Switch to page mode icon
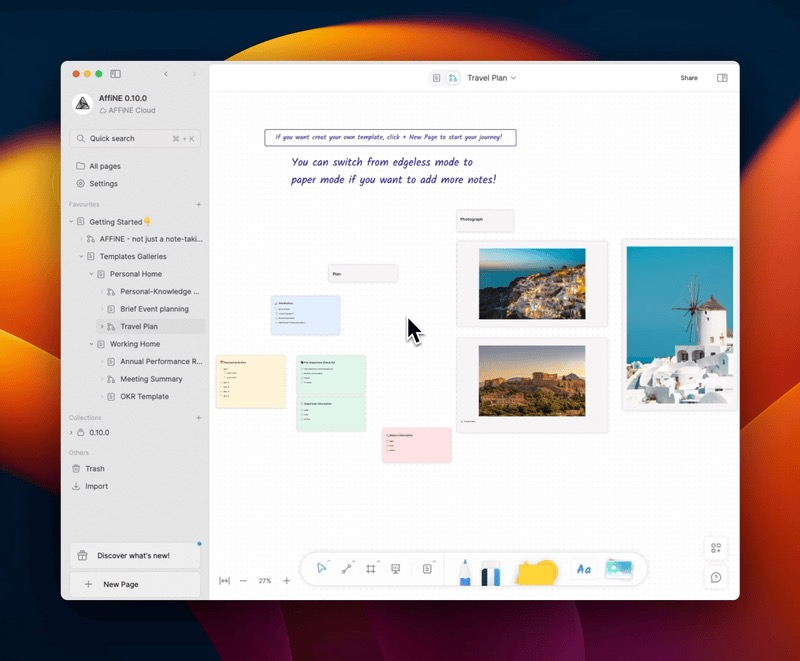The width and height of the screenshot is (800, 661). coord(436,78)
